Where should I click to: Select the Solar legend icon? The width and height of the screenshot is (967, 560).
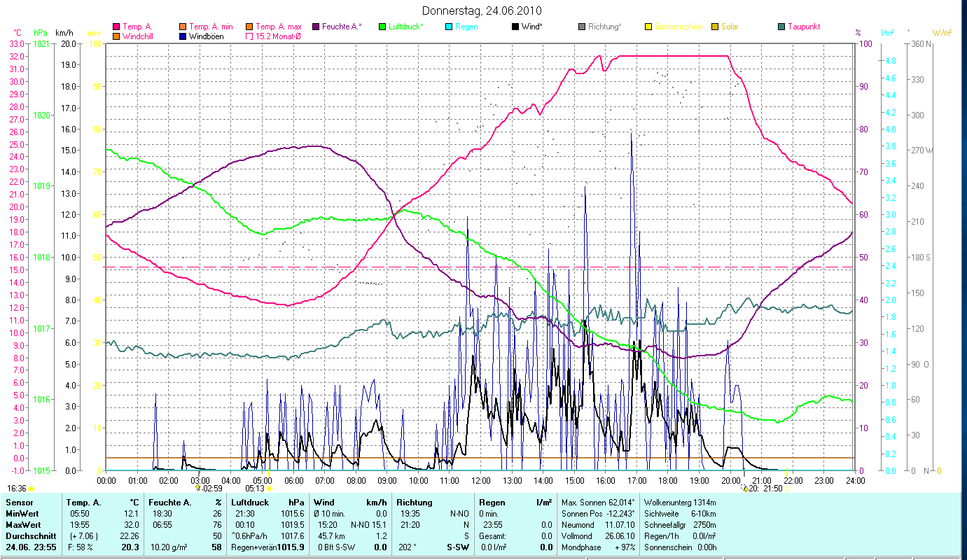(715, 27)
